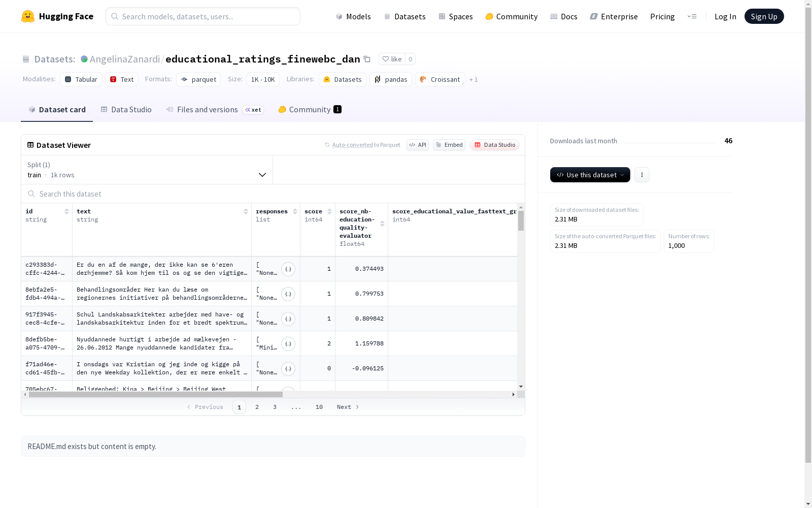Sort by the text column
The image size is (812, 508).
point(246,211)
